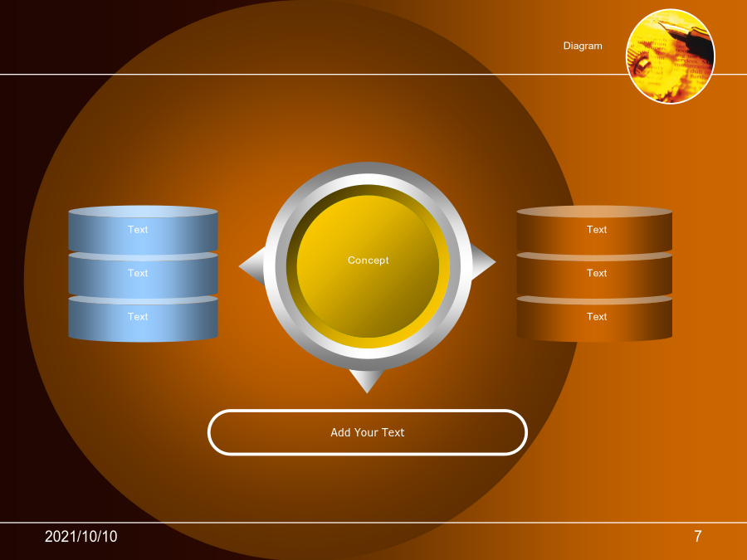747x560 pixels.
Task: Select the bottom orange cylinder Text label
Action: coord(597,317)
